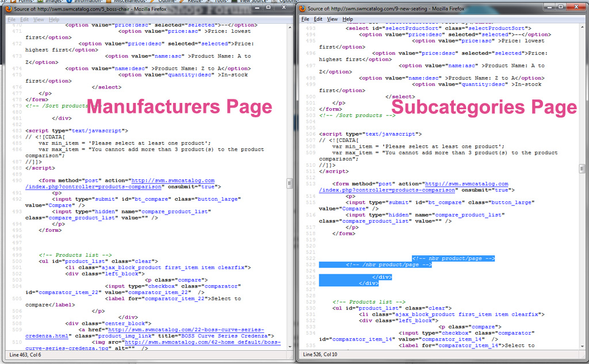Open the File menu in the 9-new-seating source window
The height and width of the screenshot is (364, 589).
(305, 19)
